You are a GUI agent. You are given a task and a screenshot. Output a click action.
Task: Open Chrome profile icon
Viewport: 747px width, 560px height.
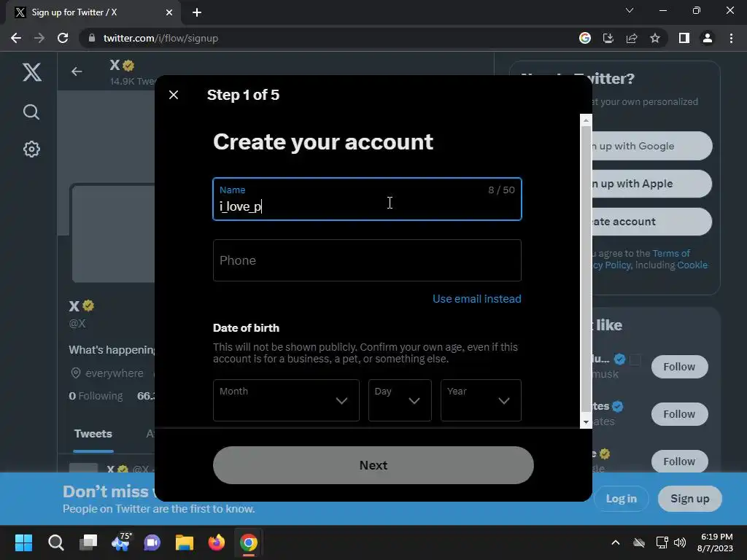pos(708,38)
